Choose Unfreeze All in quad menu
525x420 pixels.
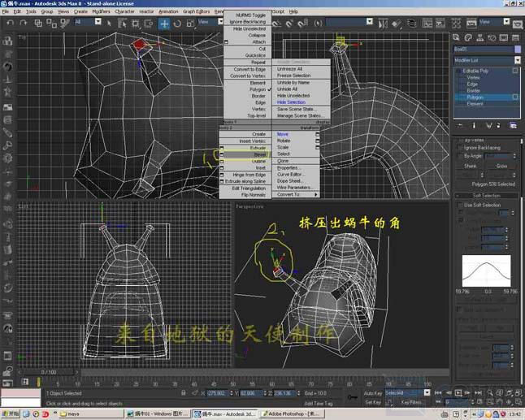click(289, 69)
